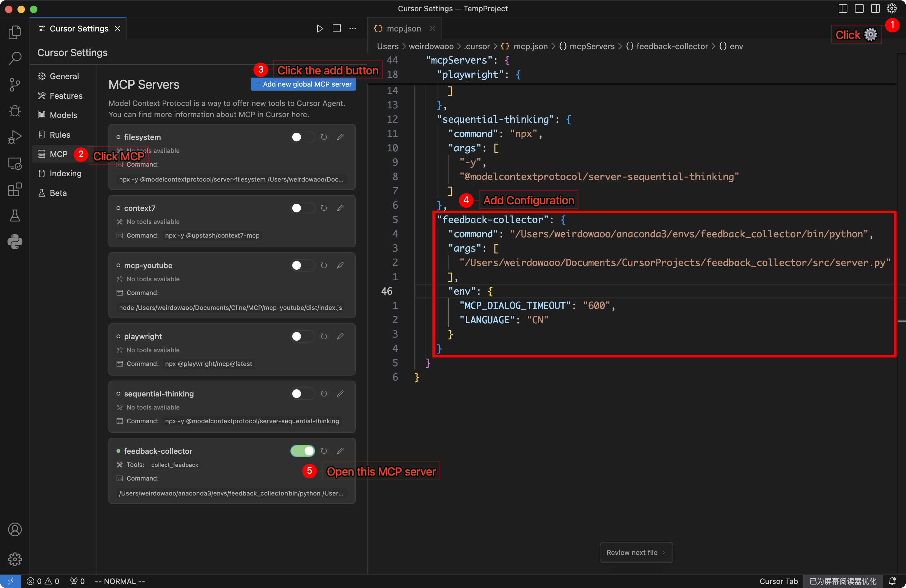Open the settings gear in the top-right corner
906x588 pixels.
coord(892,8)
